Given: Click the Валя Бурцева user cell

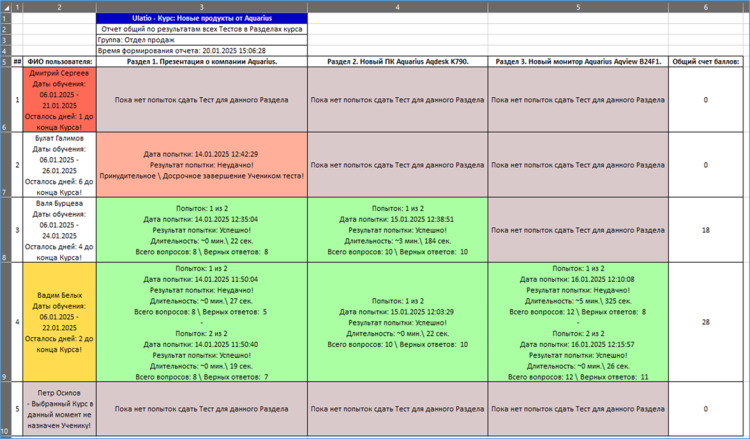Looking at the screenshot, I should 60,230.
